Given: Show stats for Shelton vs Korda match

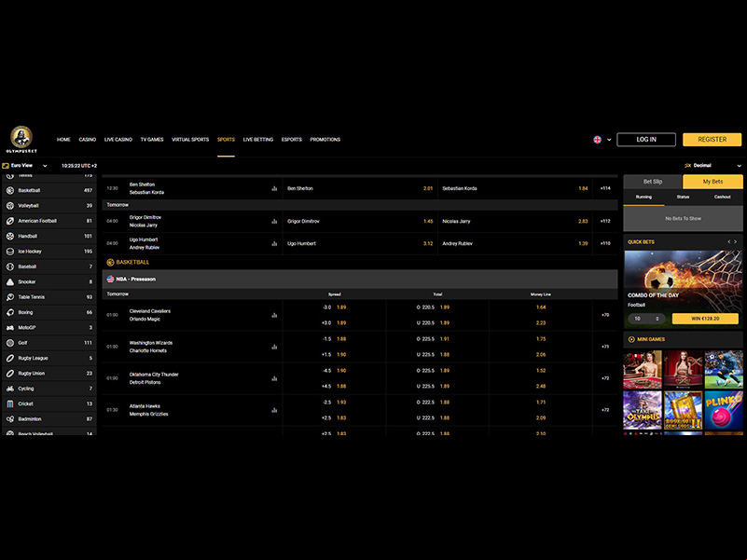Looking at the screenshot, I should (x=274, y=188).
